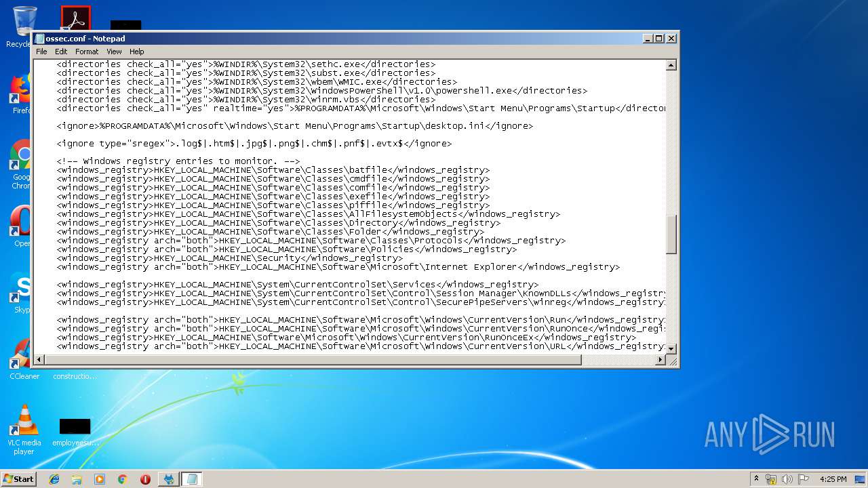This screenshot has height=488, width=868.
Task: Maximize the Notepad window
Action: point(659,39)
